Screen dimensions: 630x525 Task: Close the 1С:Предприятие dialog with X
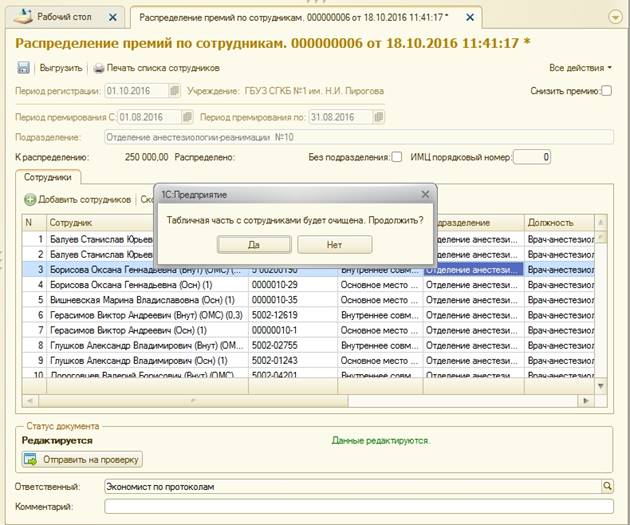click(424, 194)
